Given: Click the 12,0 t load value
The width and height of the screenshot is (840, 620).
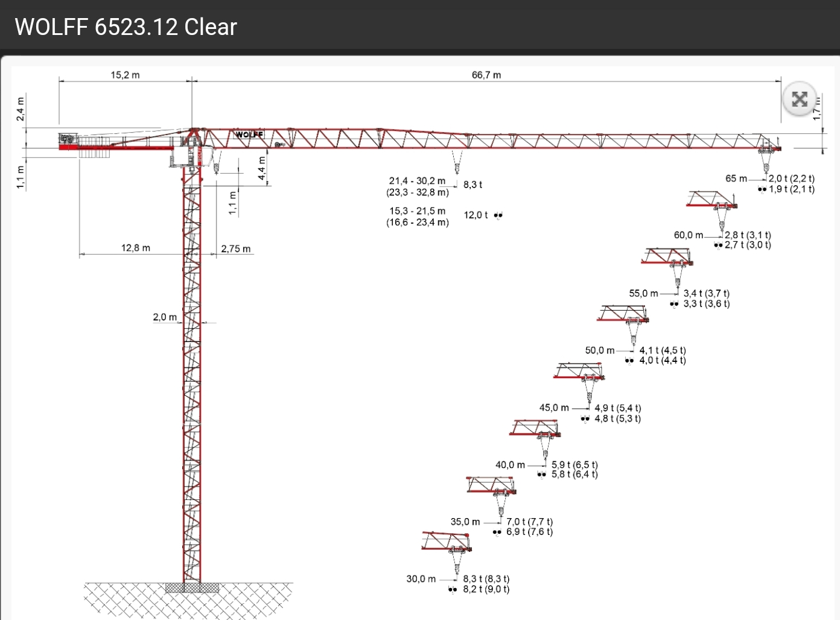Looking at the screenshot, I should (x=476, y=215).
